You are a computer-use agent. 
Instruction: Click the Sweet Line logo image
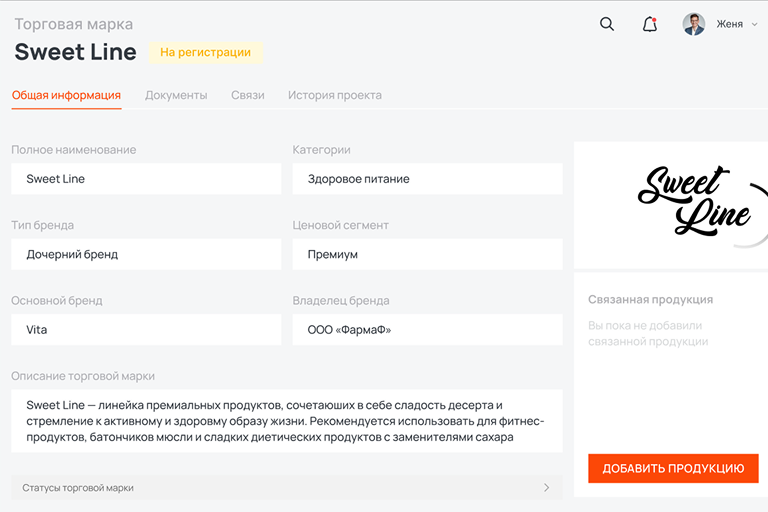coord(694,200)
